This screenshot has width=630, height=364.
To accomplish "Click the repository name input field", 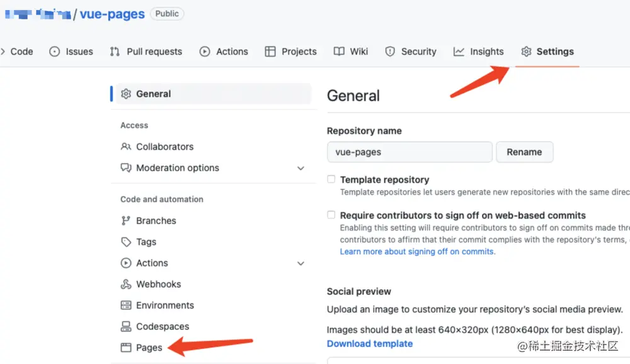I will pos(409,152).
